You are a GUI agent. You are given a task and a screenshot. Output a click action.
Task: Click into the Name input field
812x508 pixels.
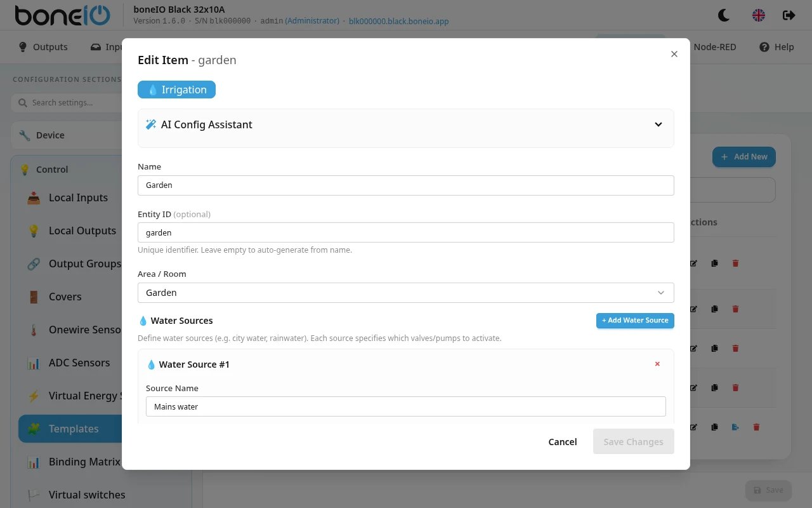405,185
